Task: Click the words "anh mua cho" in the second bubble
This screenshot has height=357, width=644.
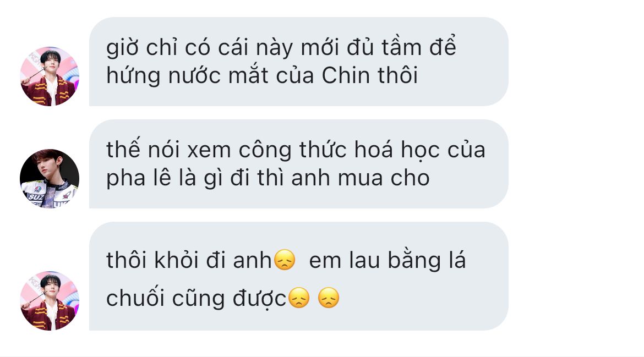Action: pyautogui.click(x=361, y=178)
